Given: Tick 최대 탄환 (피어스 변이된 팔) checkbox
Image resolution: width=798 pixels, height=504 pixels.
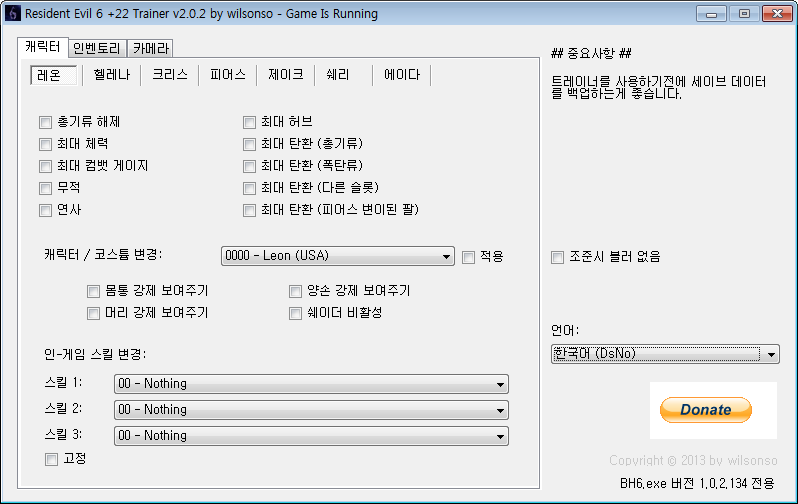Looking at the screenshot, I should 249,210.
